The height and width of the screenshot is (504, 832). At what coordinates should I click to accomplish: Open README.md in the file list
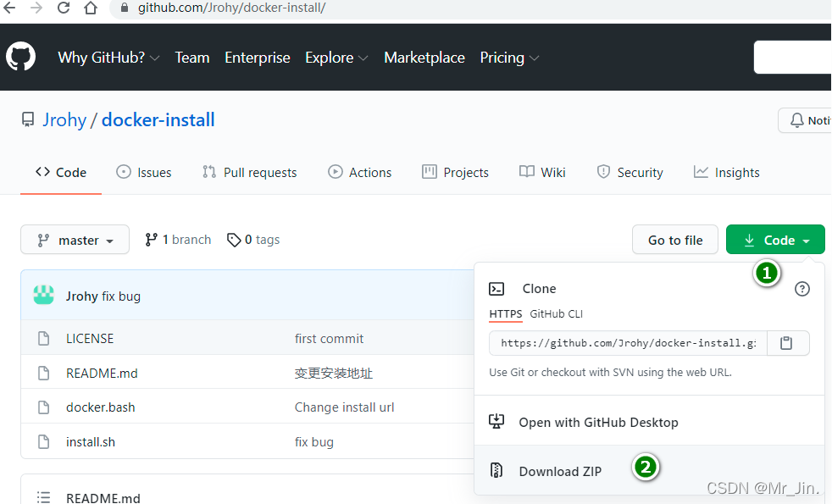(102, 374)
